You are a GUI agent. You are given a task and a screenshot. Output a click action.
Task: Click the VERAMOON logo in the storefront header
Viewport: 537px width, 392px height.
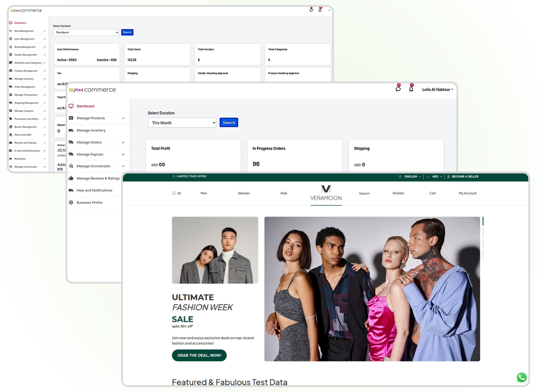(x=326, y=192)
